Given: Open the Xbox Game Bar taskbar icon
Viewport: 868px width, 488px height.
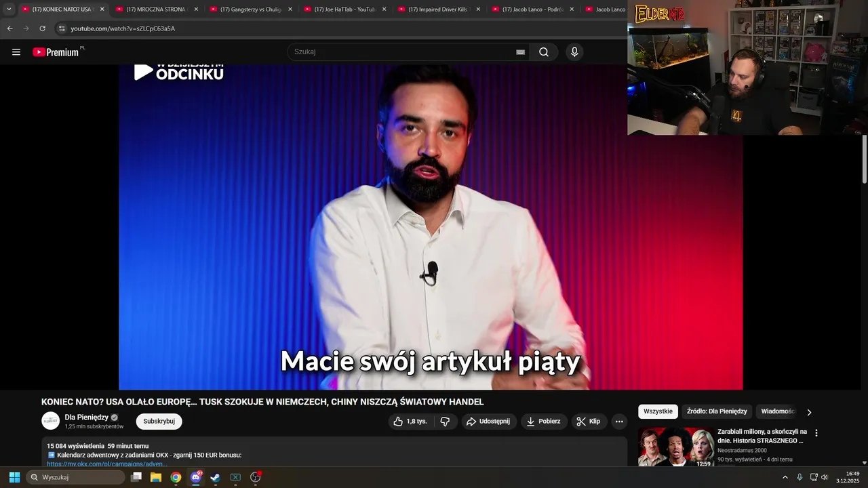Looking at the screenshot, I should pos(235,477).
